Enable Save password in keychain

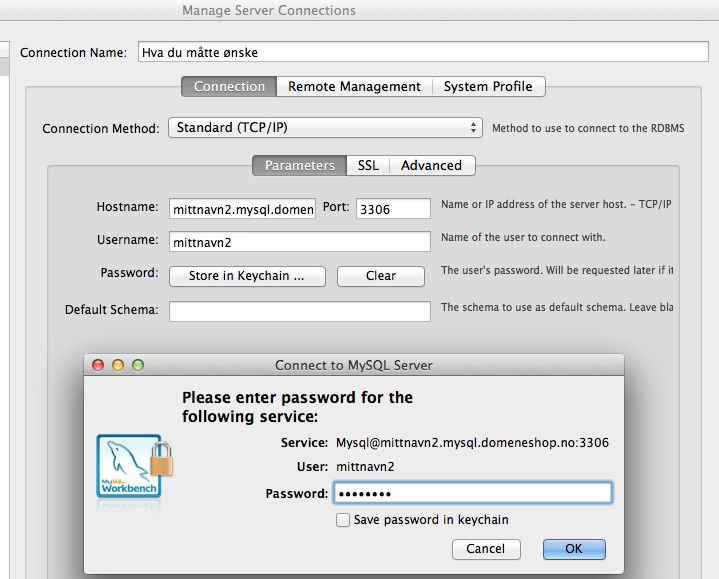point(343,520)
